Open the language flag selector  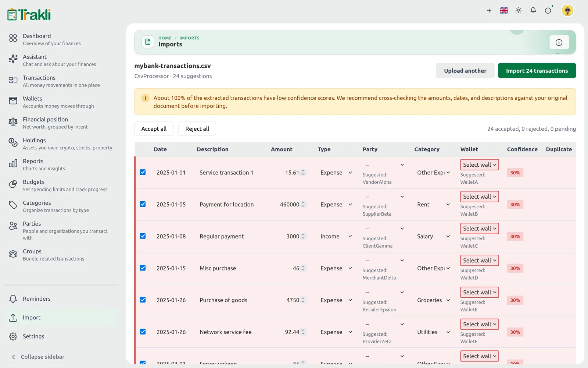click(x=504, y=11)
